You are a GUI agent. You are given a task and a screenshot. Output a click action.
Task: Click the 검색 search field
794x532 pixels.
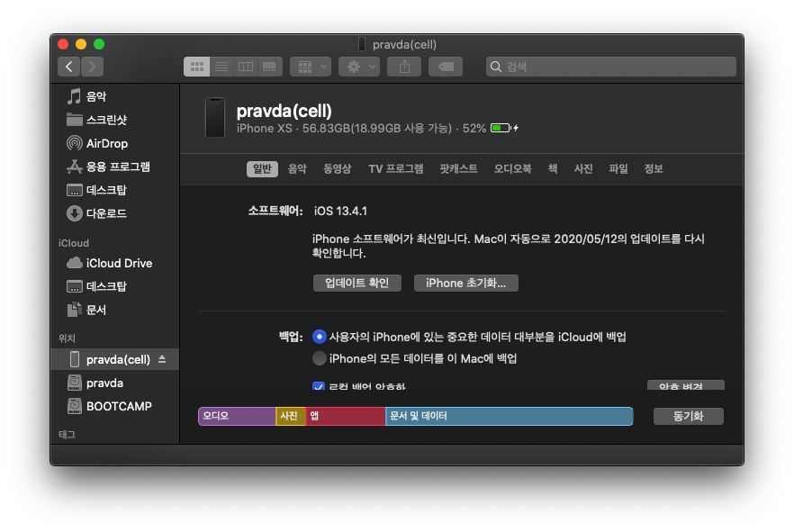(x=611, y=67)
